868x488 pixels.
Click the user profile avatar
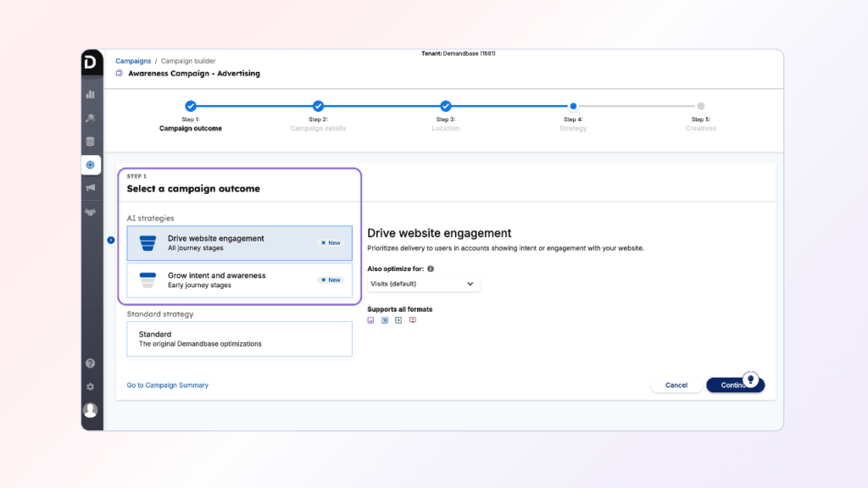pyautogui.click(x=91, y=410)
